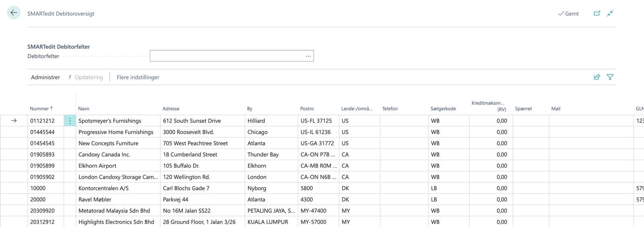Select customer number 01445544
This screenshot has width=644, height=227.
(x=42, y=132)
